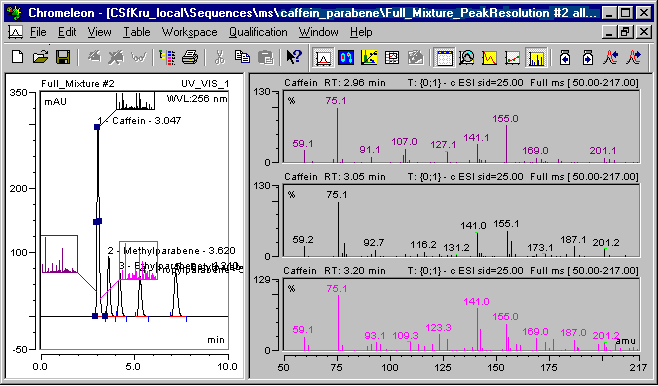The width and height of the screenshot is (658, 386).
Task: Click the next channel peak icon
Action: 634,57
